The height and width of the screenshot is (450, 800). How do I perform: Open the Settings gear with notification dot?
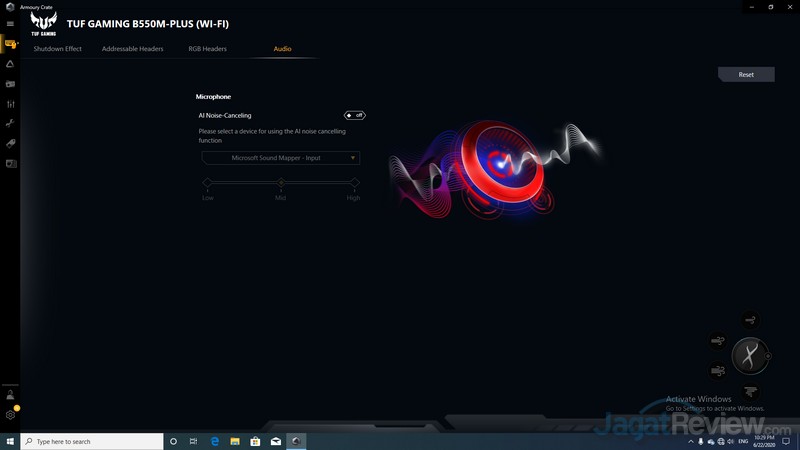[10, 415]
